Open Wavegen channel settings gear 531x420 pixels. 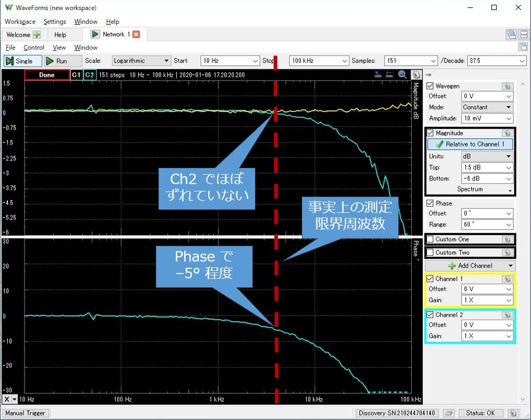click(x=506, y=86)
